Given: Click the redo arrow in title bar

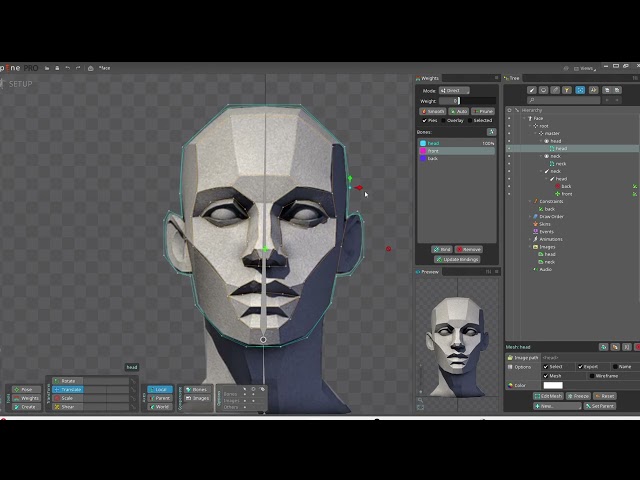Looking at the screenshot, I should (78, 68).
